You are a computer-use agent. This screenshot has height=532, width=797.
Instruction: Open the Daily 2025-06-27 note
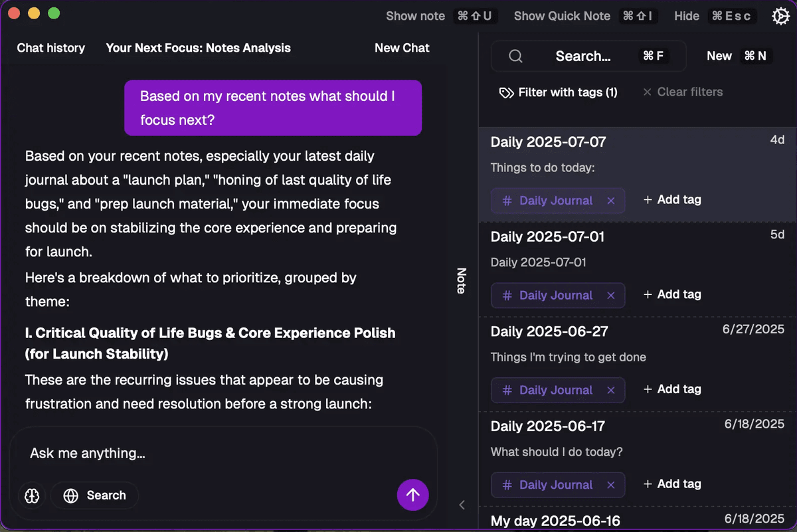[x=549, y=331]
